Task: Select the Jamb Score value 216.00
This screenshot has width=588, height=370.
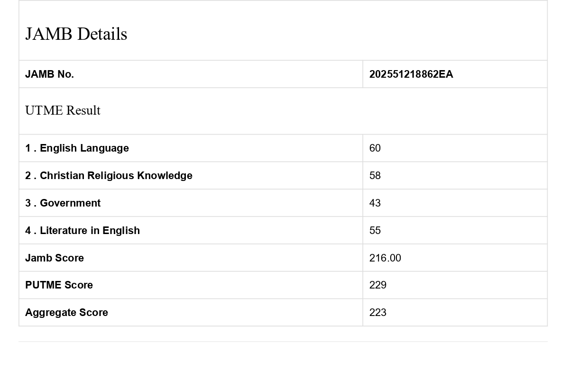Action: (385, 258)
